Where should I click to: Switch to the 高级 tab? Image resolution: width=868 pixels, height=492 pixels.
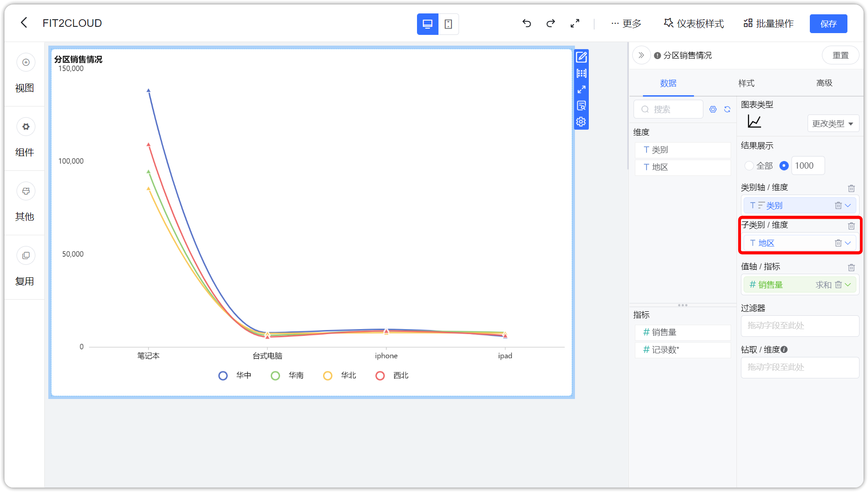[824, 83]
